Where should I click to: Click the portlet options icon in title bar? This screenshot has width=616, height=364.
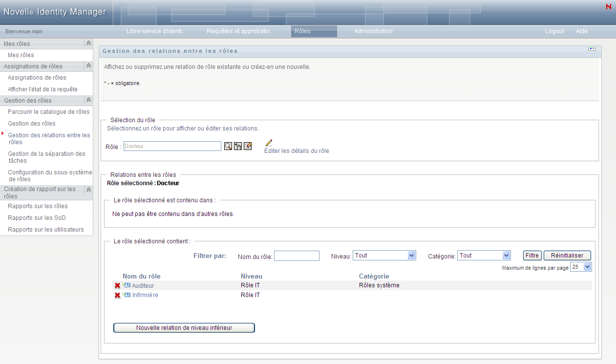point(592,48)
